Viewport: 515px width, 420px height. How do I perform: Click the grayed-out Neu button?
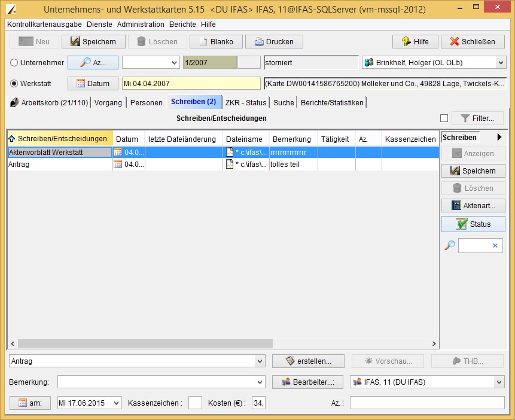pyautogui.click(x=34, y=42)
